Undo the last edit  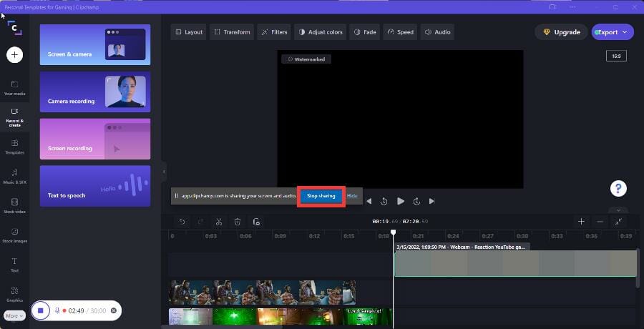(182, 222)
